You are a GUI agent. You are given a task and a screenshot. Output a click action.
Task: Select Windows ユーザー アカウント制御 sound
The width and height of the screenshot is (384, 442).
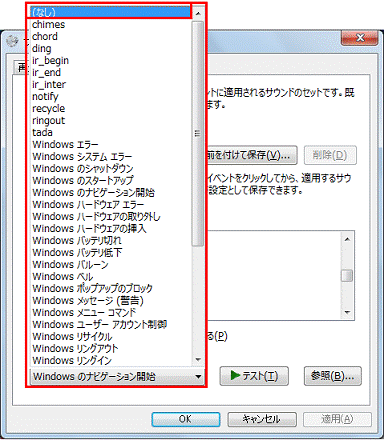coord(111,324)
